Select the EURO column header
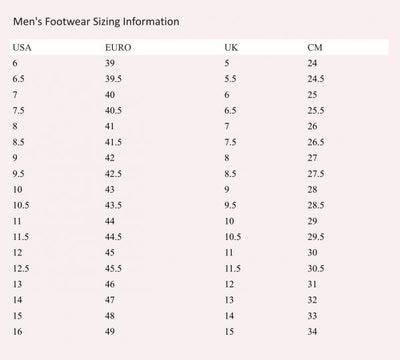The image size is (400, 360). point(118,48)
